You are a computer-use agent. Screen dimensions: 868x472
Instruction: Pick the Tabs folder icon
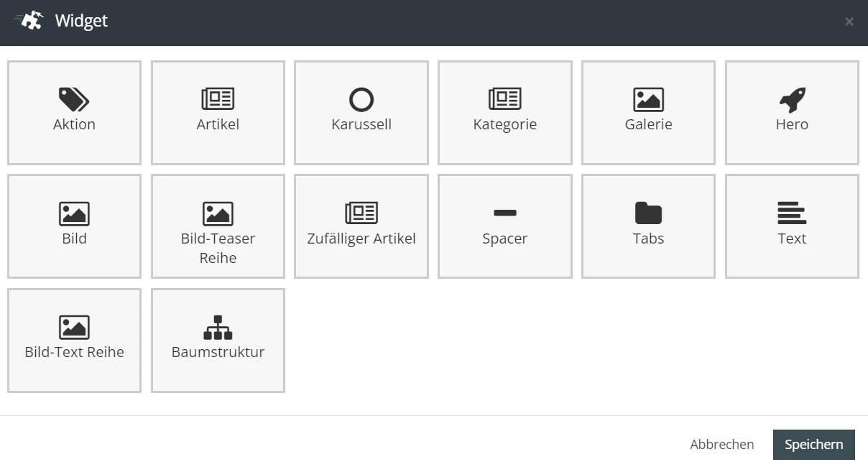648,213
